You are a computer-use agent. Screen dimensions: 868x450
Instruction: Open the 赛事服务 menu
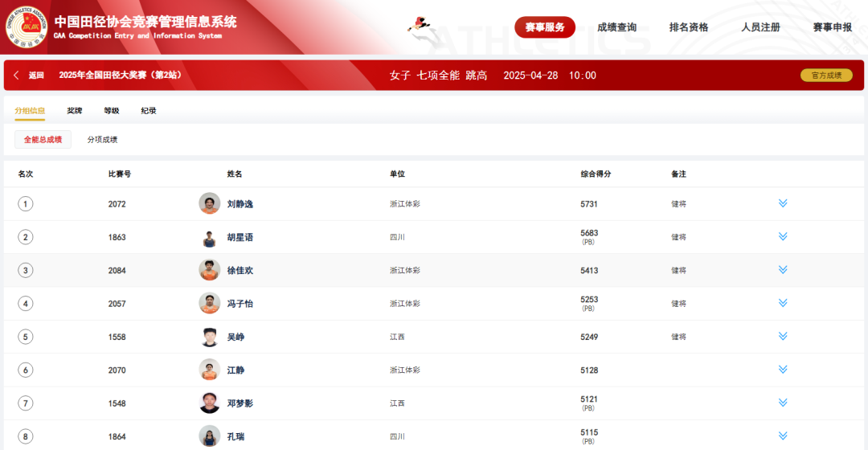pyautogui.click(x=545, y=27)
